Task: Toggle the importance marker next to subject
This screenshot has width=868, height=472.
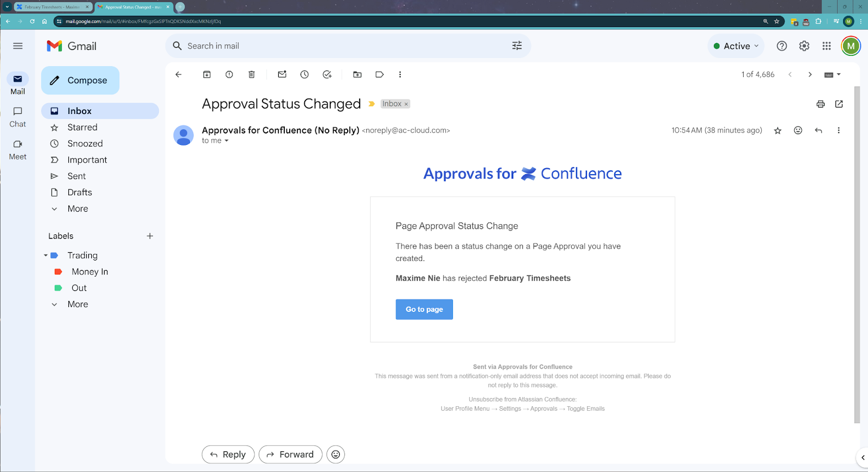Action: (x=372, y=104)
